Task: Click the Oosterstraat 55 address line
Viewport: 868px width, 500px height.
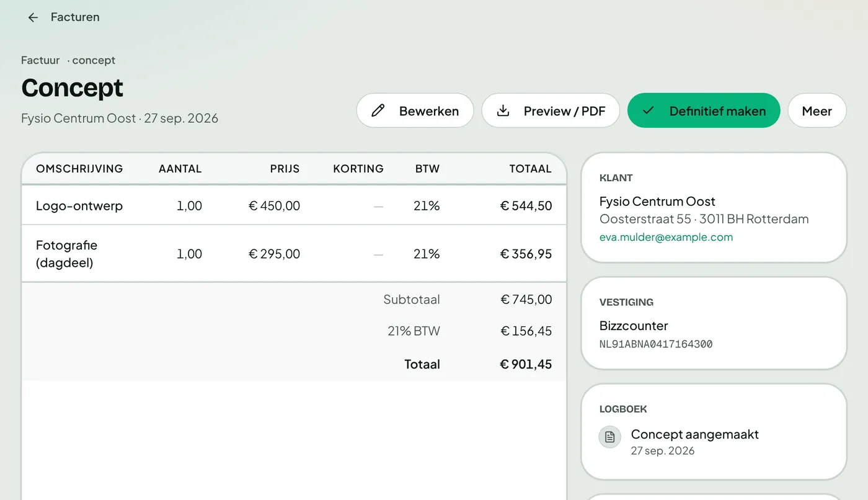Action: coord(704,219)
